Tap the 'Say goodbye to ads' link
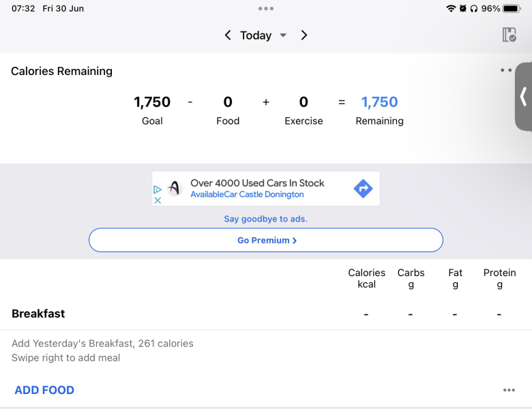Screen dimensions: 532x409 (x=266, y=219)
